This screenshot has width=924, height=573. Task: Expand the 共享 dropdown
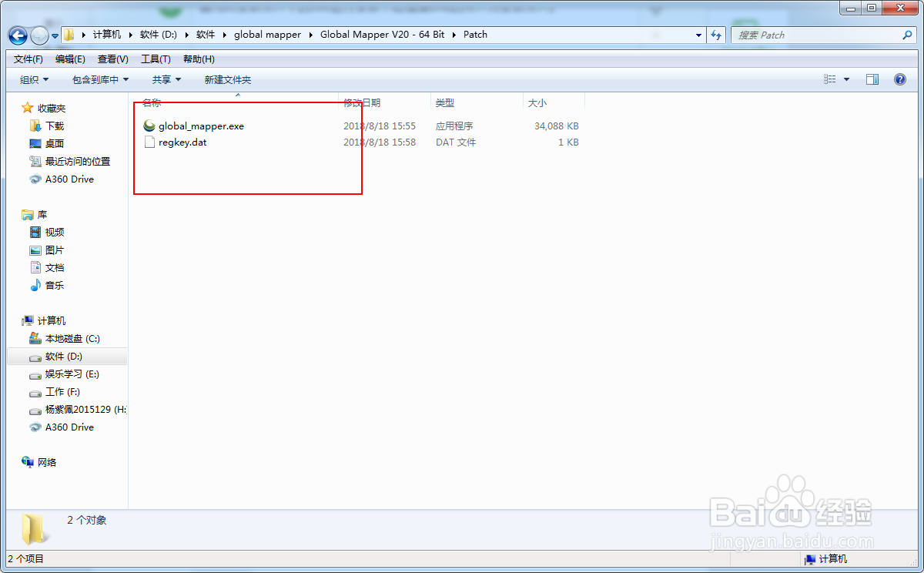click(166, 79)
